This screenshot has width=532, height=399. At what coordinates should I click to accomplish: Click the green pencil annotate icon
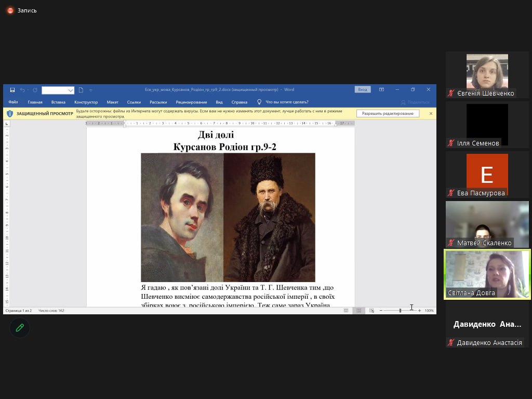coord(20,328)
